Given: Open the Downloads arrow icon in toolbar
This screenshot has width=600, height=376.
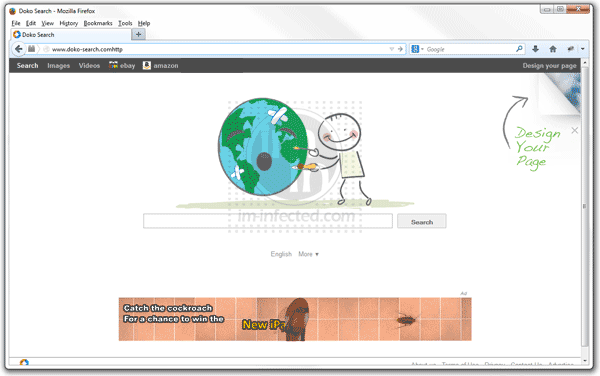Looking at the screenshot, I should 535,49.
